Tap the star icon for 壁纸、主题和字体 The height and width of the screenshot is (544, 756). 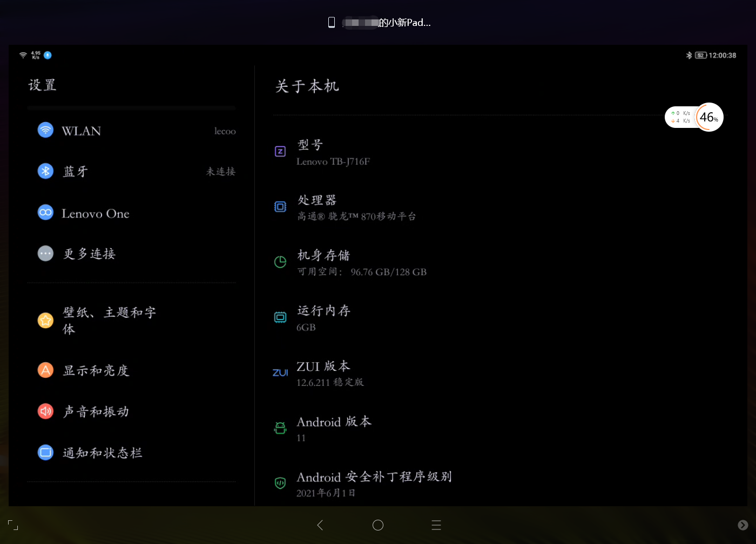(x=45, y=321)
